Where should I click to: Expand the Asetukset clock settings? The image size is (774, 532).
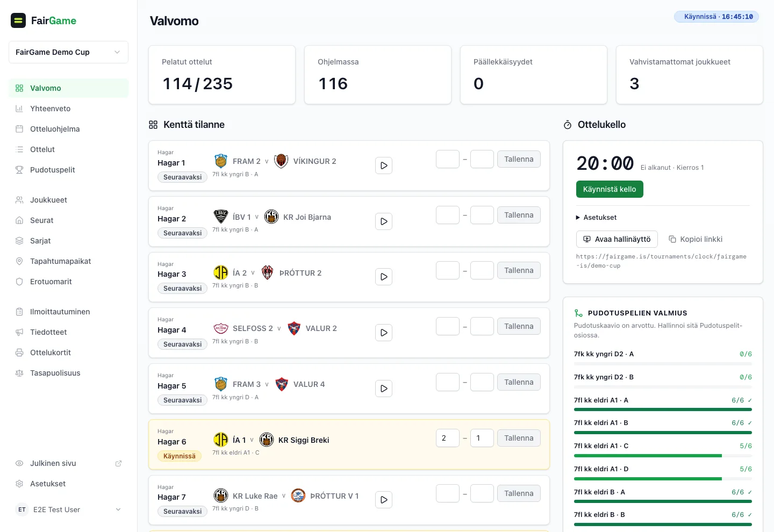point(596,218)
